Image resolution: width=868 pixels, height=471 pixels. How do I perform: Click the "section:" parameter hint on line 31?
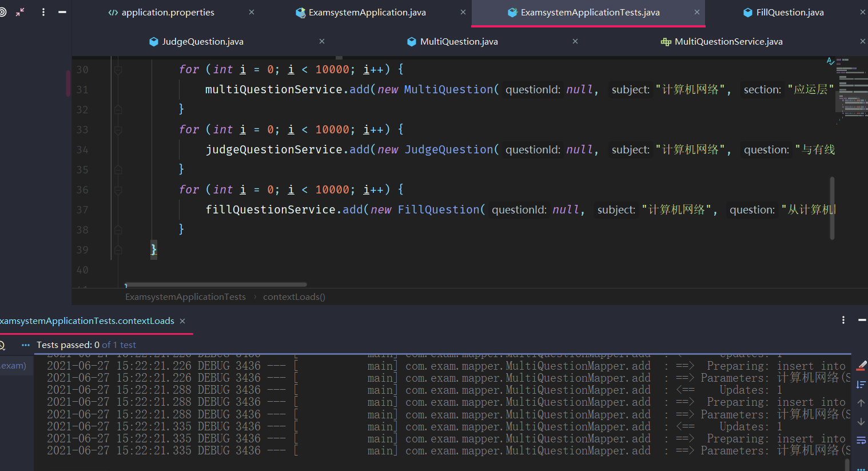pos(762,90)
